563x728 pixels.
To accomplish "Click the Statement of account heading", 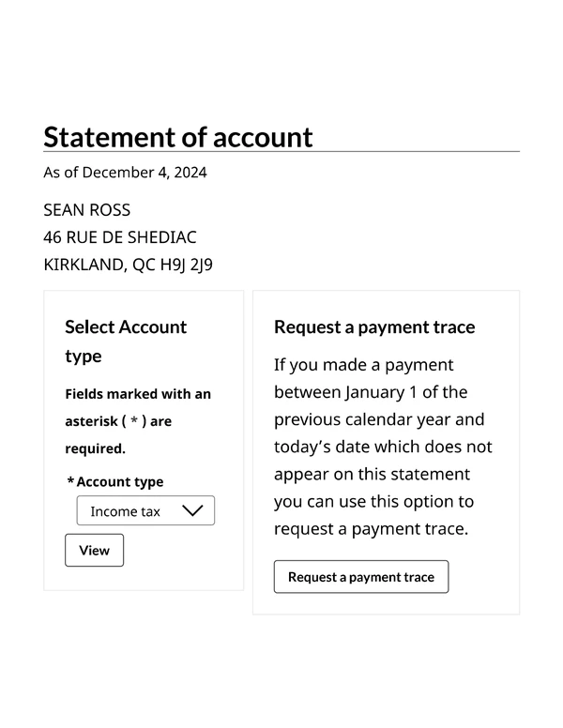I will point(178,137).
